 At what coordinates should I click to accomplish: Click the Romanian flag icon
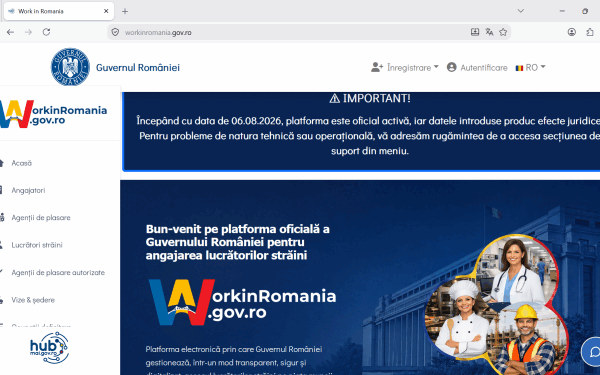(519, 68)
